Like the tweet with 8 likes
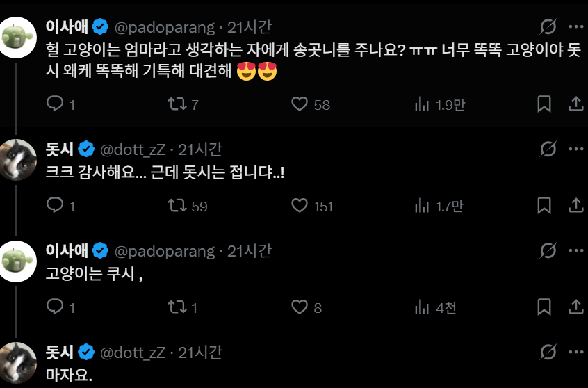 coord(300,307)
